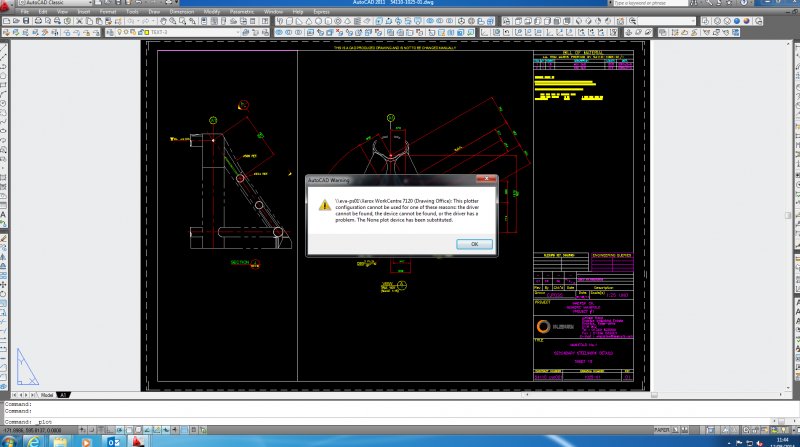This screenshot has height=447, width=800.
Task: Click the Save icon in standard toolbar
Action: point(28,21)
